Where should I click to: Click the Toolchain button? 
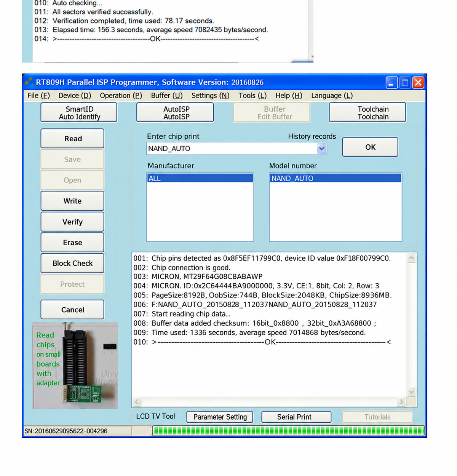(x=368, y=113)
